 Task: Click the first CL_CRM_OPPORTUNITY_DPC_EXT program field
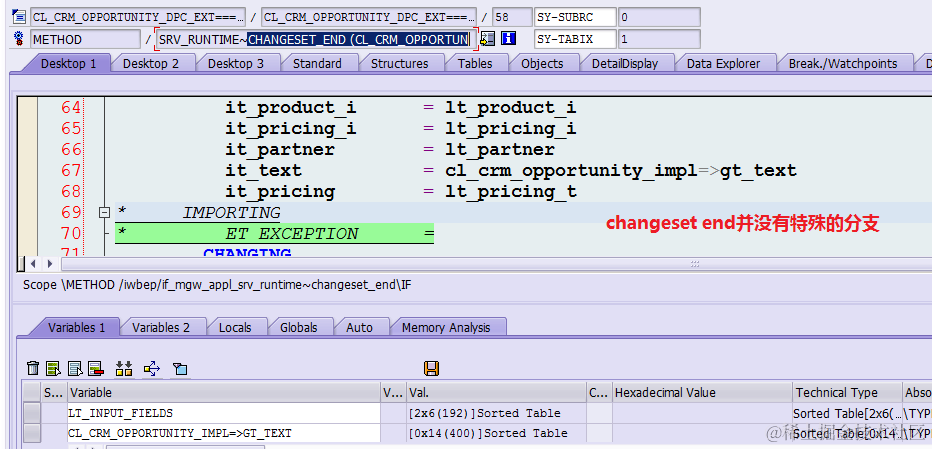point(138,17)
